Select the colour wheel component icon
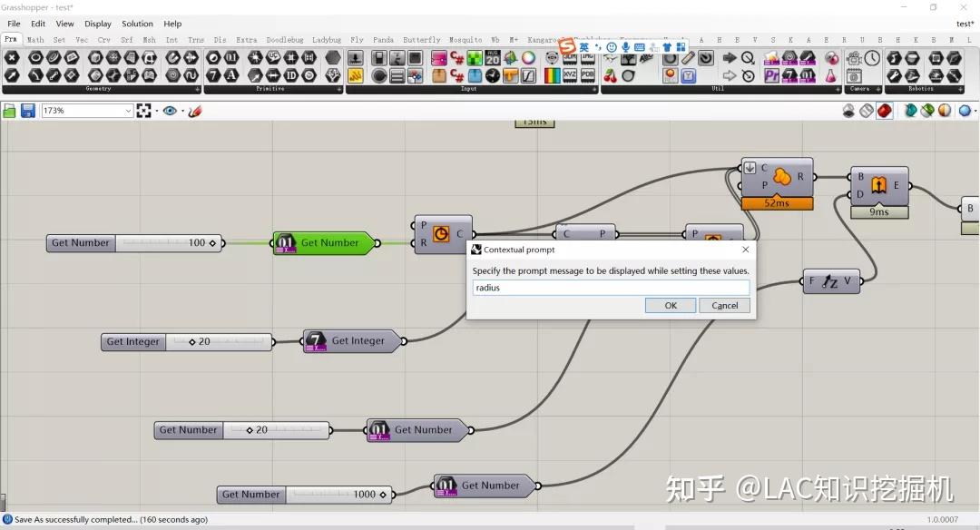This screenshot has width=980, height=530. coord(529,58)
